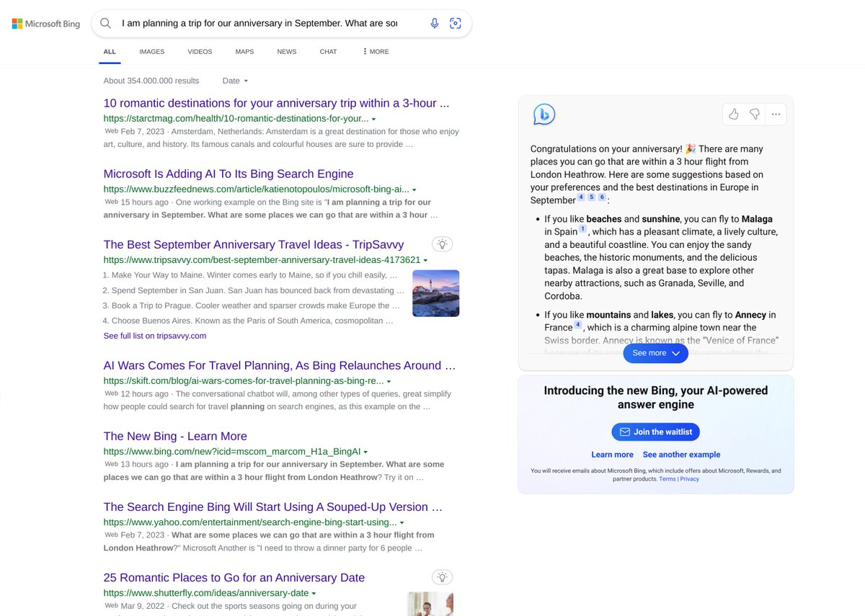The width and height of the screenshot is (865, 616).
Task: Open citation 4 after Annecy in France
Action: 578,325
